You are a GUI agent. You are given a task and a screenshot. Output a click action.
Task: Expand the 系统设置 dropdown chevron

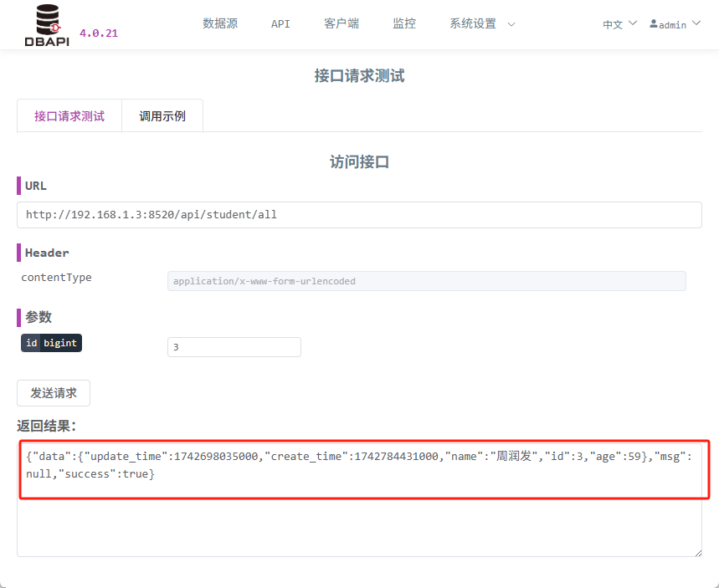[x=511, y=24]
